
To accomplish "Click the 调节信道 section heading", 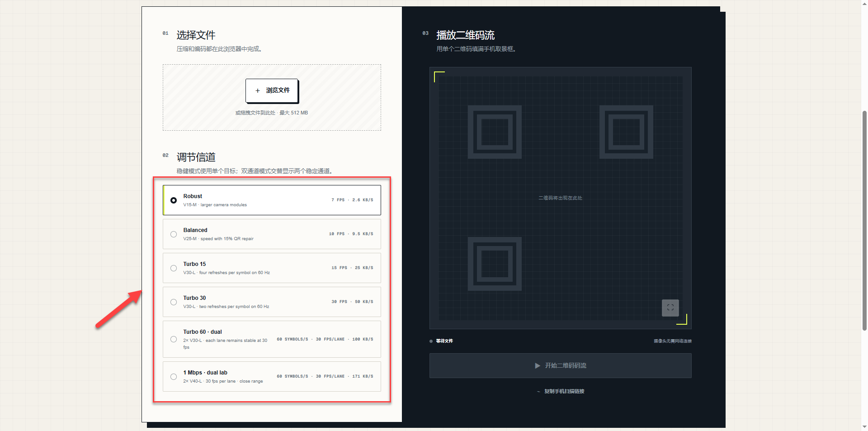I will (x=196, y=157).
